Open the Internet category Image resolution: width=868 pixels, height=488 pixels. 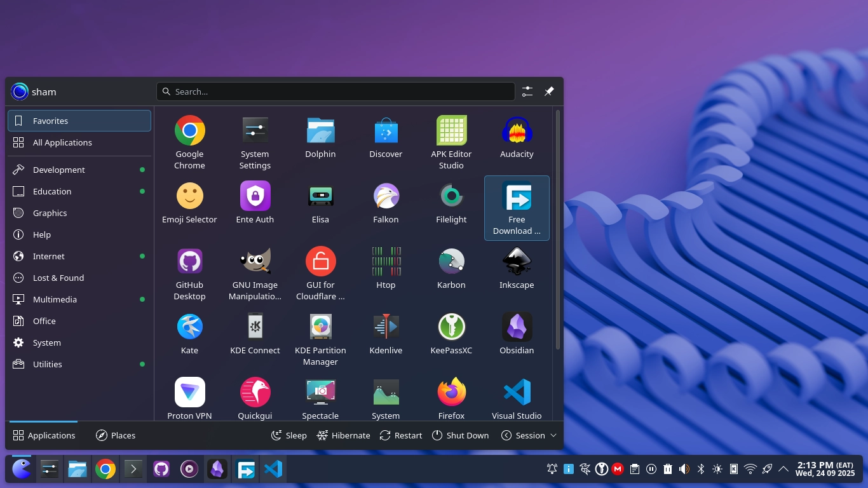point(79,256)
